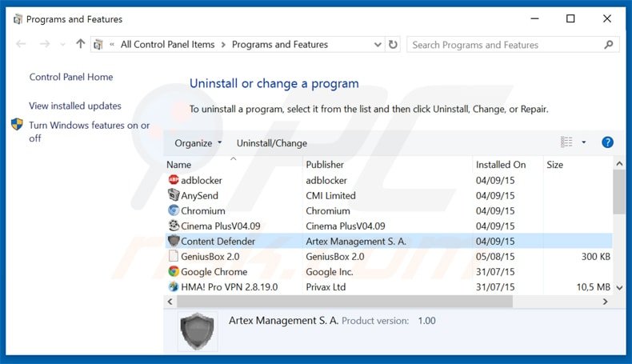Image resolution: width=632 pixels, height=364 pixels.
Task: Click the horizontal scrollbar thumb
Action: tap(345, 302)
